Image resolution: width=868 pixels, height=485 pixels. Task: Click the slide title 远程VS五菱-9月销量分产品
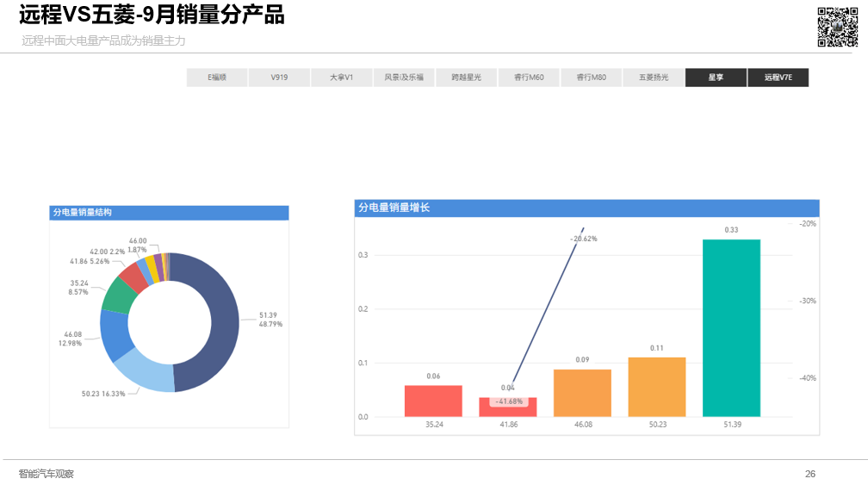(152, 15)
